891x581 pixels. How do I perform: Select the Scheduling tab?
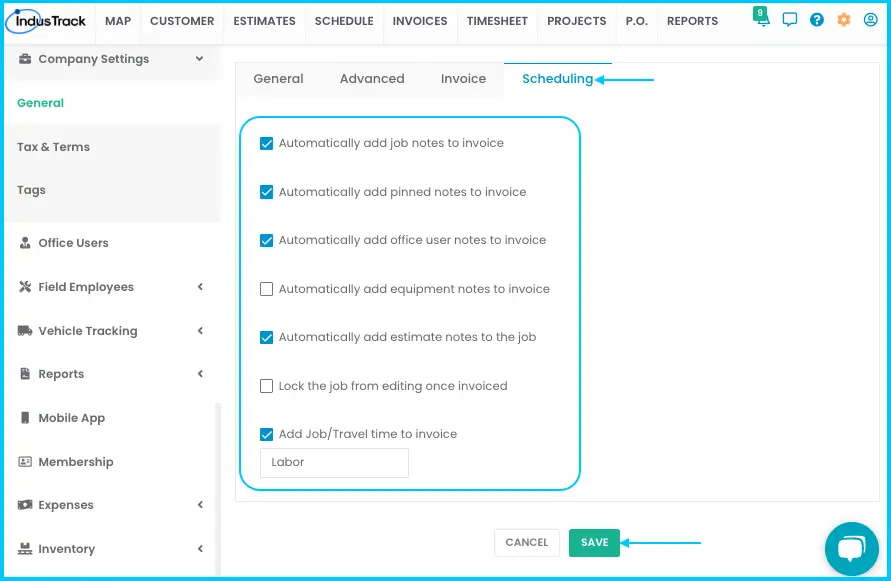click(x=557, y=79)
